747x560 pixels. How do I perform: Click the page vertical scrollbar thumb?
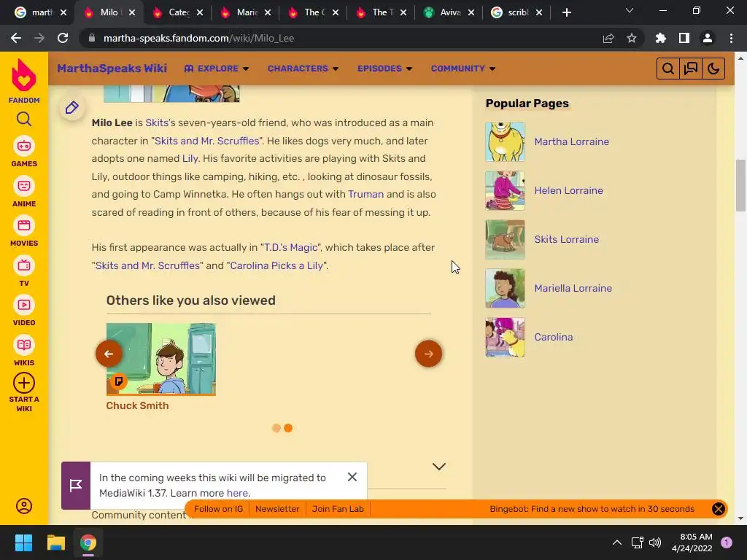[x=740, y=186]
